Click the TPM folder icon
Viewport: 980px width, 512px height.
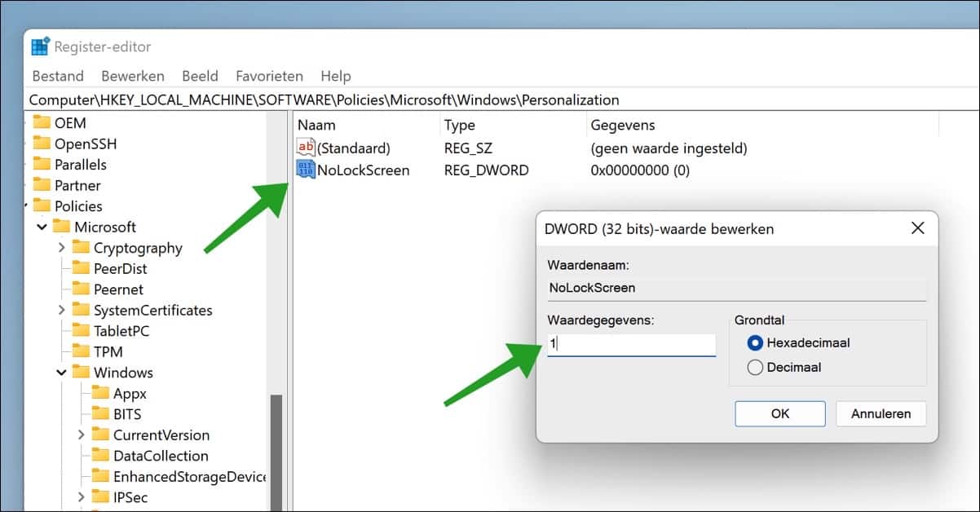tap(81, 351)
